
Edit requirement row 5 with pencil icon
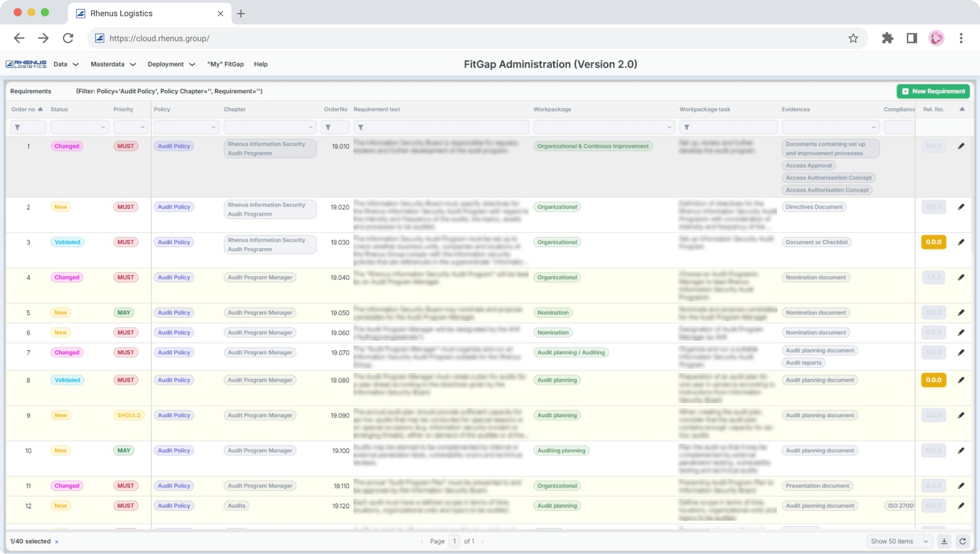click(961, 313)
